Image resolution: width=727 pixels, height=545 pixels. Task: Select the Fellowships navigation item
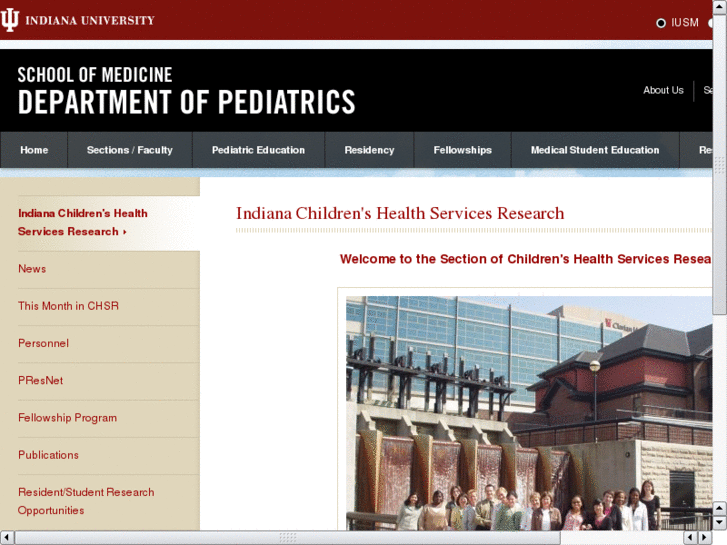tap(462, 150)
